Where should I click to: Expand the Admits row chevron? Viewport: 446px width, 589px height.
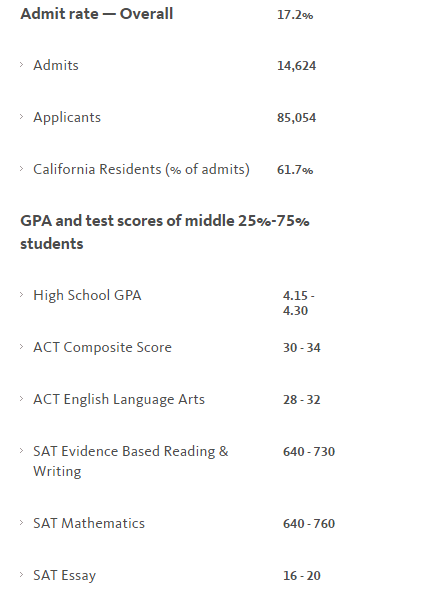[x=21, y=65]
